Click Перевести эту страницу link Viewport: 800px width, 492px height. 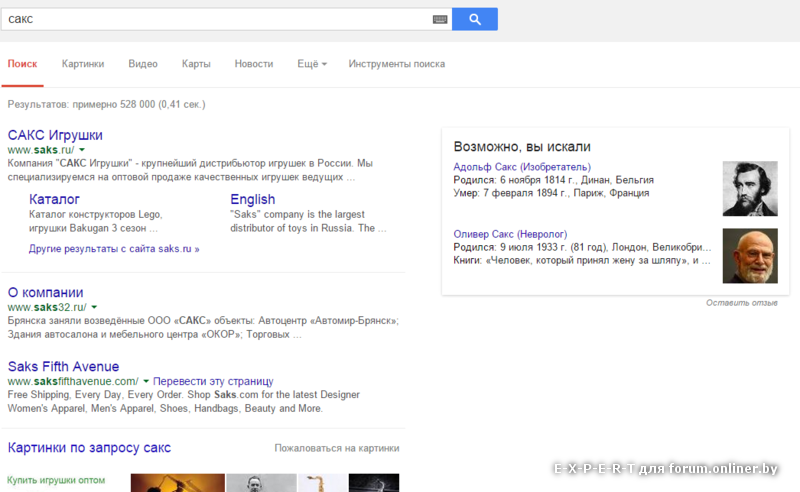pos(213,381)
